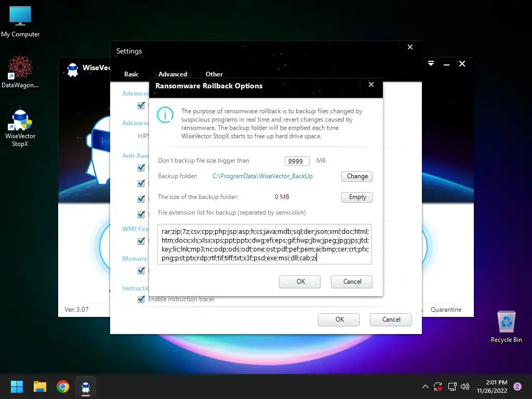Empty the backup folder
Viewport: 532px width, 399px height.
click(x=356, y=197)
